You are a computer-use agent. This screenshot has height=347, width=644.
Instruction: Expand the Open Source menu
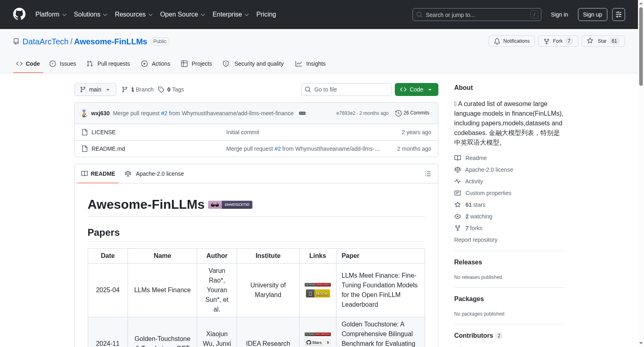click(x=183, y=15)
